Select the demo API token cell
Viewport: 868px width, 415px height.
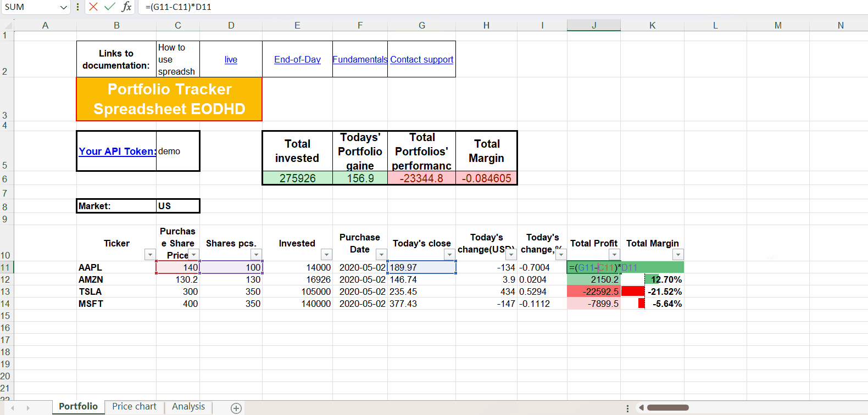pyautogui.click(x=178, y=151)
